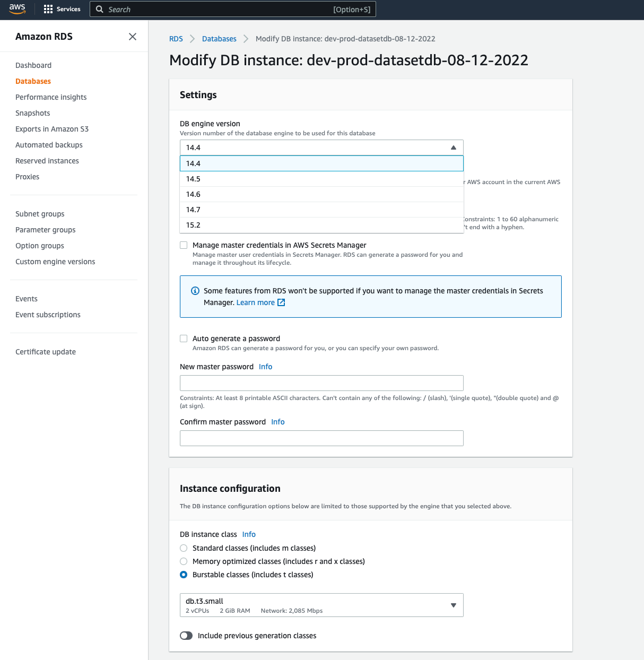Close the Amazon RDS side panel

coord(133,37)
